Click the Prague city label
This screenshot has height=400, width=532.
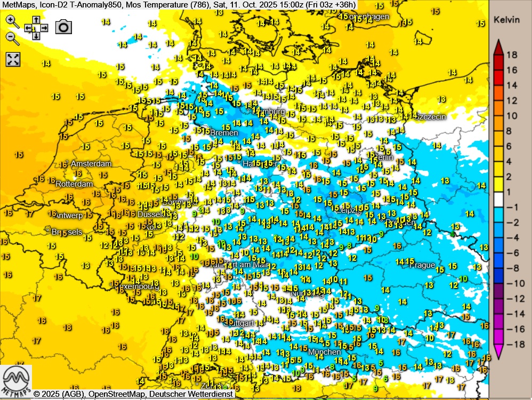tap(422, 265)
